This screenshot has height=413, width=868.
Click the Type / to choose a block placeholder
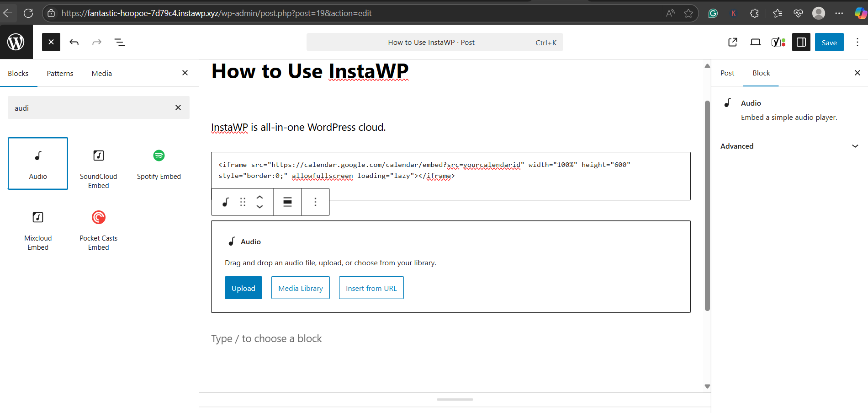266,338
